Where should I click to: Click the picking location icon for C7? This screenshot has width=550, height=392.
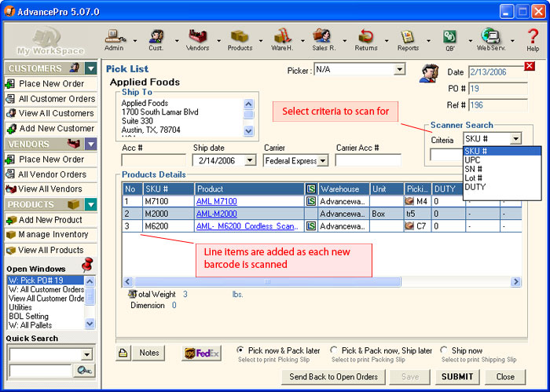pos(409,226)
